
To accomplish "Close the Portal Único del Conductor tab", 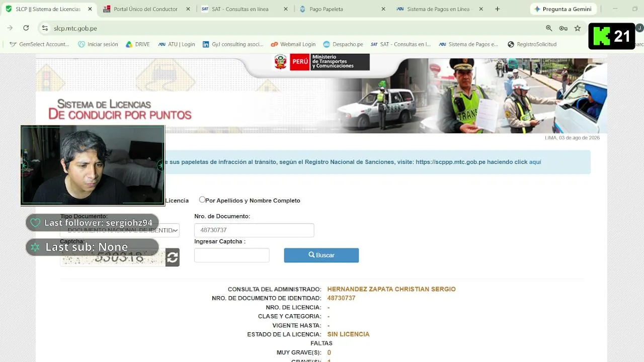I will [188, 9].
